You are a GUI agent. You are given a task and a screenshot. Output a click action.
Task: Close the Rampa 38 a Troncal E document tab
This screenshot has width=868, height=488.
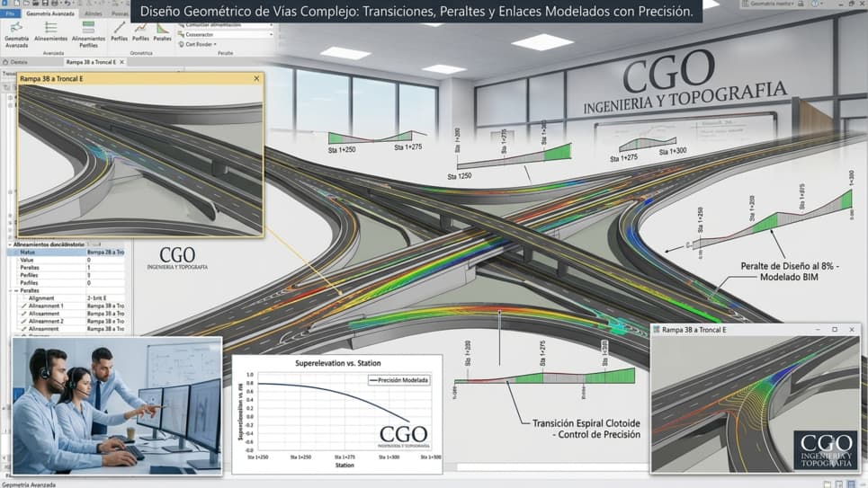pyautogui.click(x=122, y=62)
